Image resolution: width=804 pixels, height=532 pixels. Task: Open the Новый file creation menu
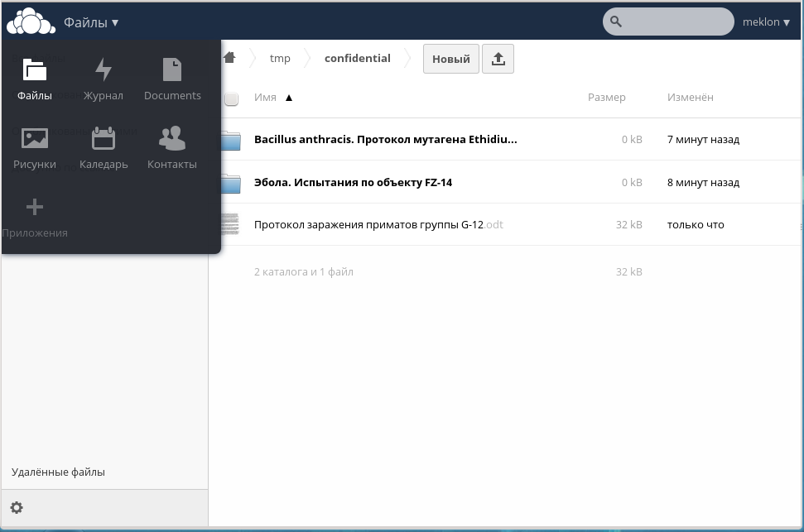coord(450,58)
